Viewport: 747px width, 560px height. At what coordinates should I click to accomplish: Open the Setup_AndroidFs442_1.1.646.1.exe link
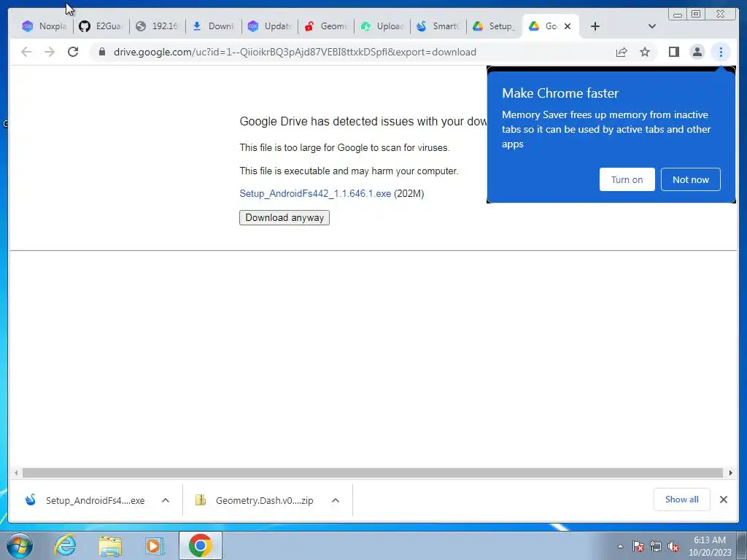point(315,193)
